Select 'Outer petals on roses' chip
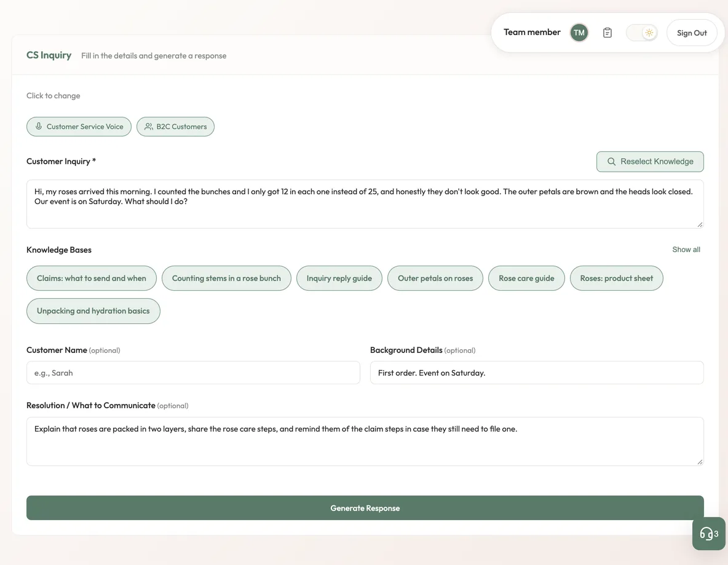 (435, 278)
